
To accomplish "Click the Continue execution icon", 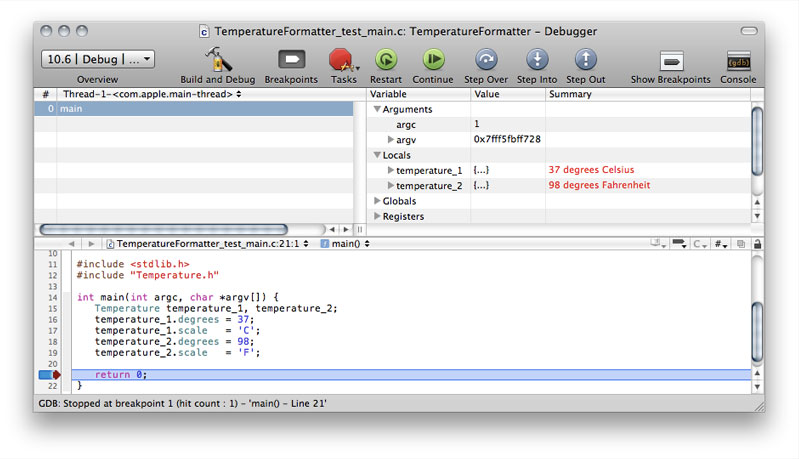I will (x=433, y=60).
